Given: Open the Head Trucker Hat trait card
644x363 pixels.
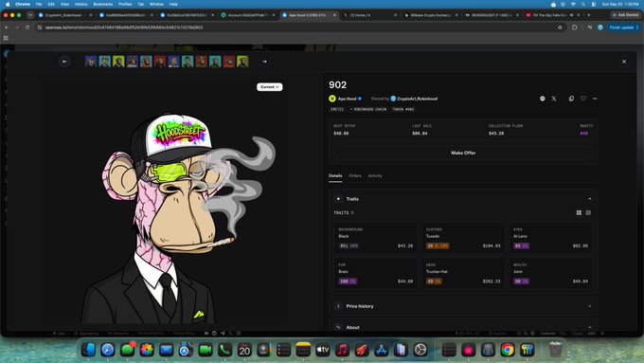Looking at the screenshot, I should coord(463,273).
